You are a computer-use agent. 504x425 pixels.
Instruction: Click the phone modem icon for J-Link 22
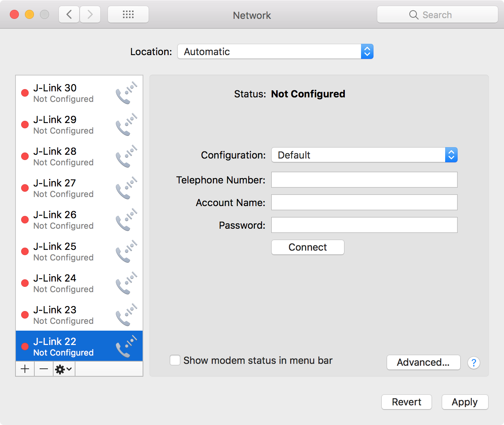pyautogui.click(x=126, y=346)
